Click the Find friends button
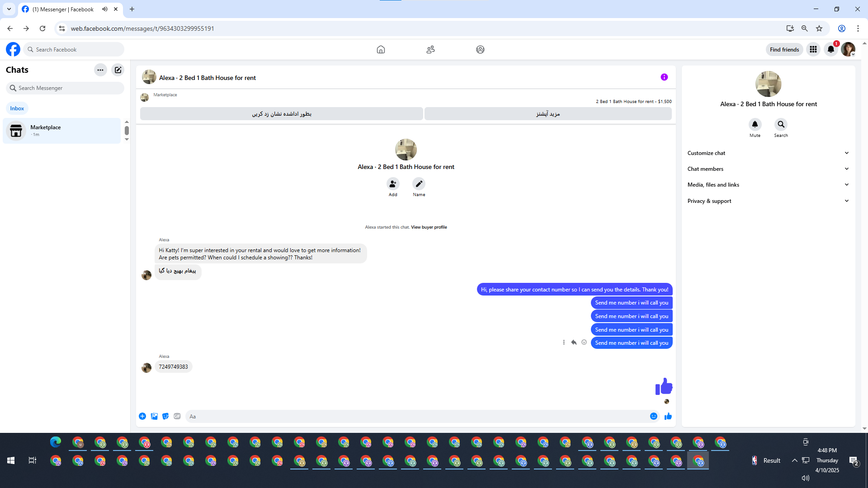This screenshot has width=868, height=488. click(x=784, y=50)
